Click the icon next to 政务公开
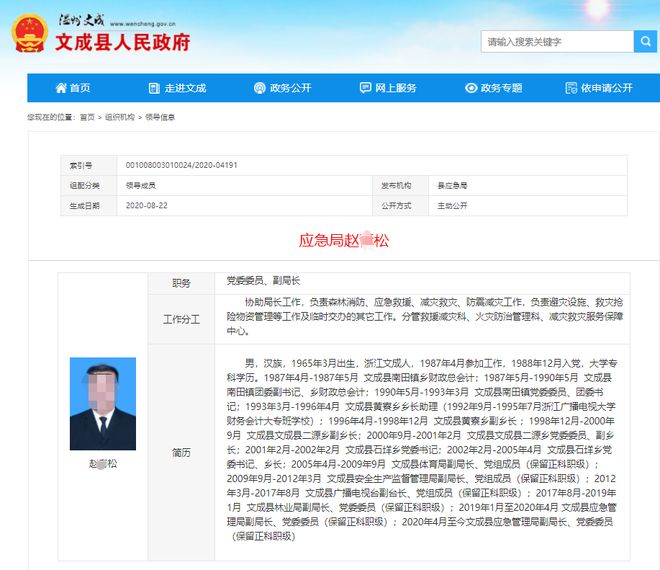The height and width of the screenshot is (570, 660). [261, 88]
